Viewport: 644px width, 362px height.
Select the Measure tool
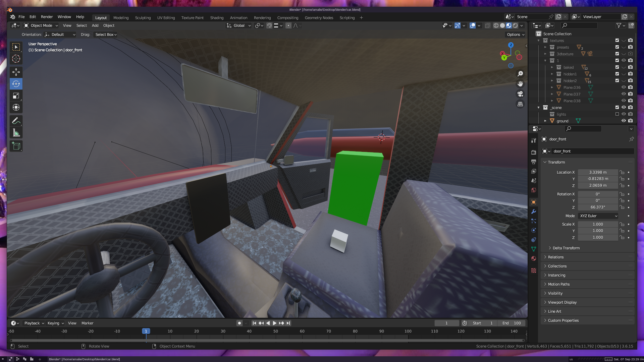16,133
